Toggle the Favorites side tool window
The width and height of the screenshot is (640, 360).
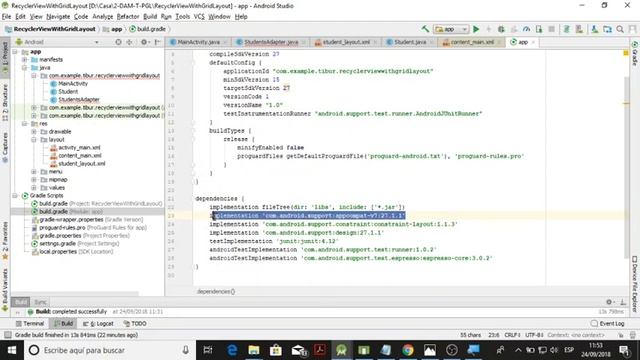[x=5, y=241]
